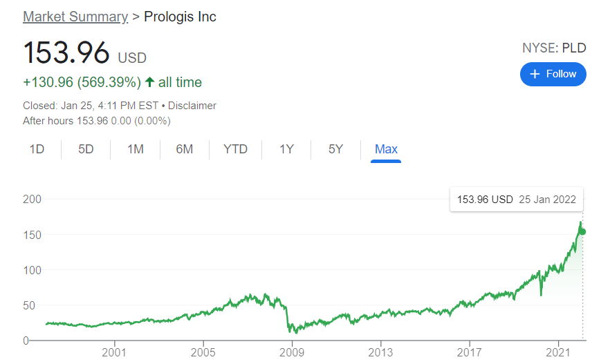
Task: Click the Prologis Inc title text
Action: coord(180,17)
